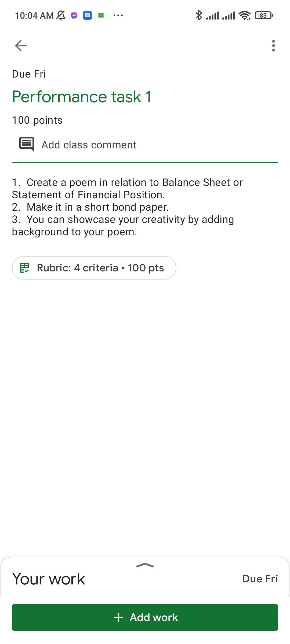Tap the blue messages notification icon
The width and height of the screenshot is (290, 644).
88,16
